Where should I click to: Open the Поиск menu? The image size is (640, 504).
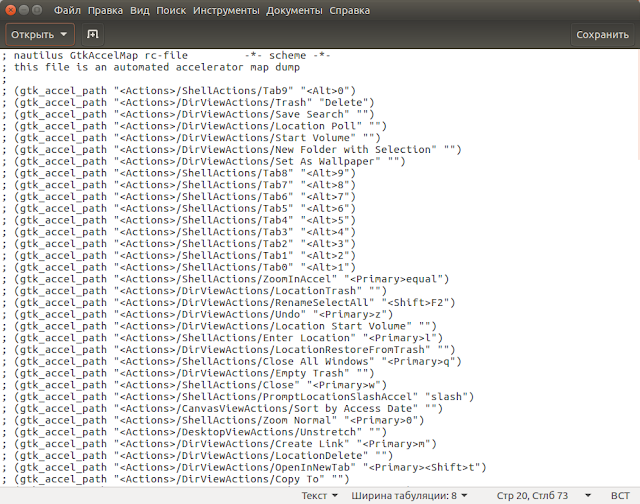(x=171, y=10)
